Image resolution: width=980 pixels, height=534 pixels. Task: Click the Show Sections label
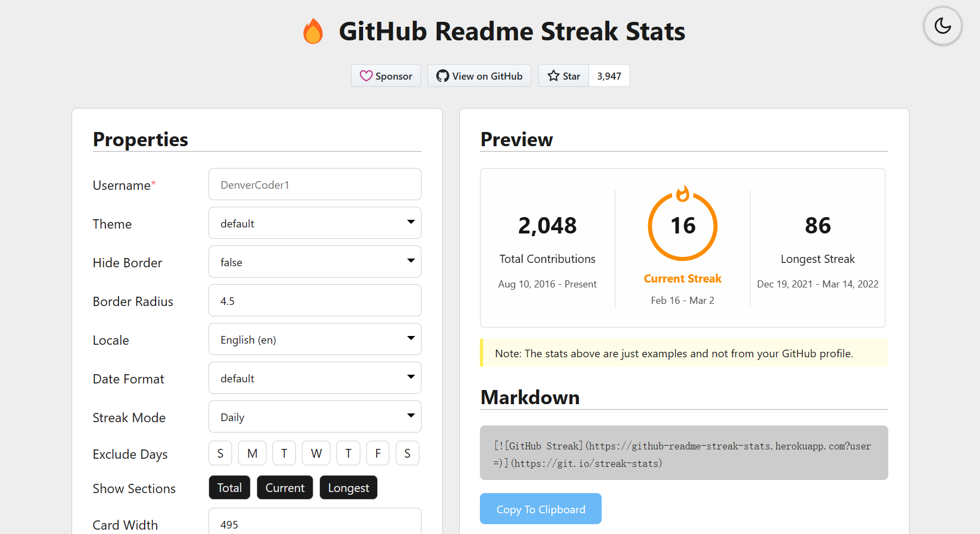[x=134, y=489]
